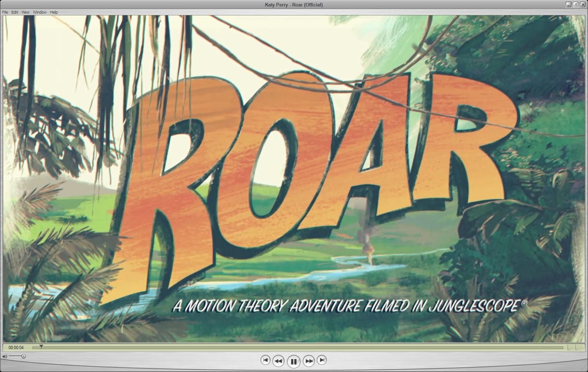Image resolution: width=588 pixels, height=372 pixels.
Task: Click the window title Katy Perry - Roar (Official)
Action: [x=294, y=5]
